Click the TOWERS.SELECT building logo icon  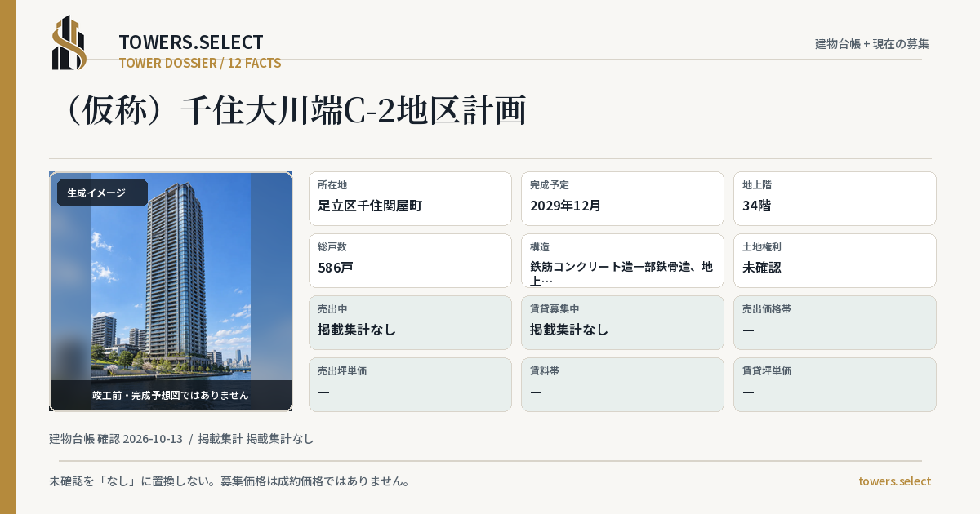tap(69, 42)
